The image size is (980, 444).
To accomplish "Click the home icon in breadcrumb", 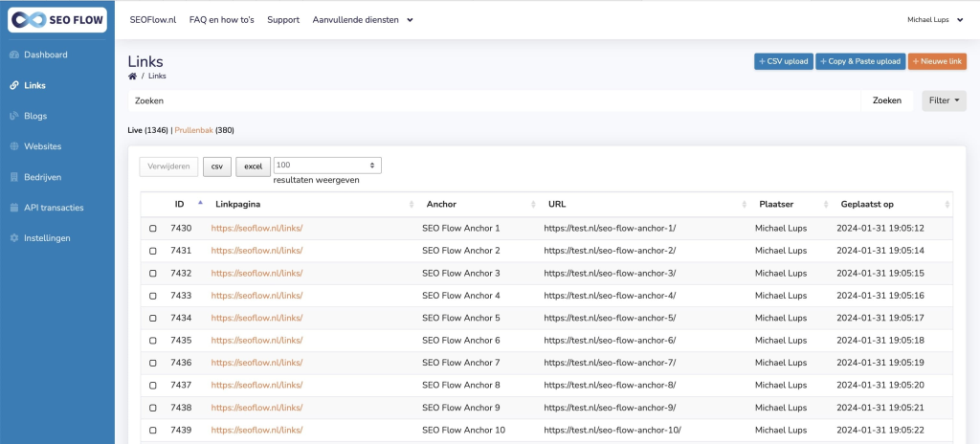I will click(x=132, y=77).
